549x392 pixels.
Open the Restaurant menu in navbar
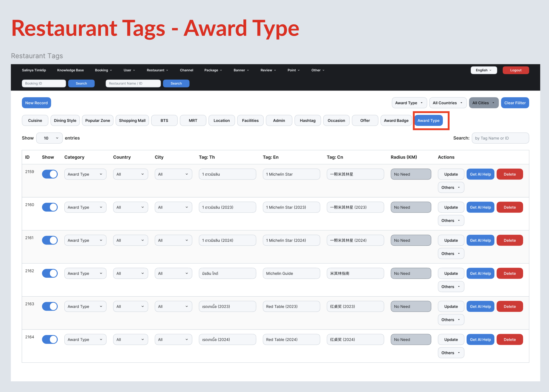[157, 70]
